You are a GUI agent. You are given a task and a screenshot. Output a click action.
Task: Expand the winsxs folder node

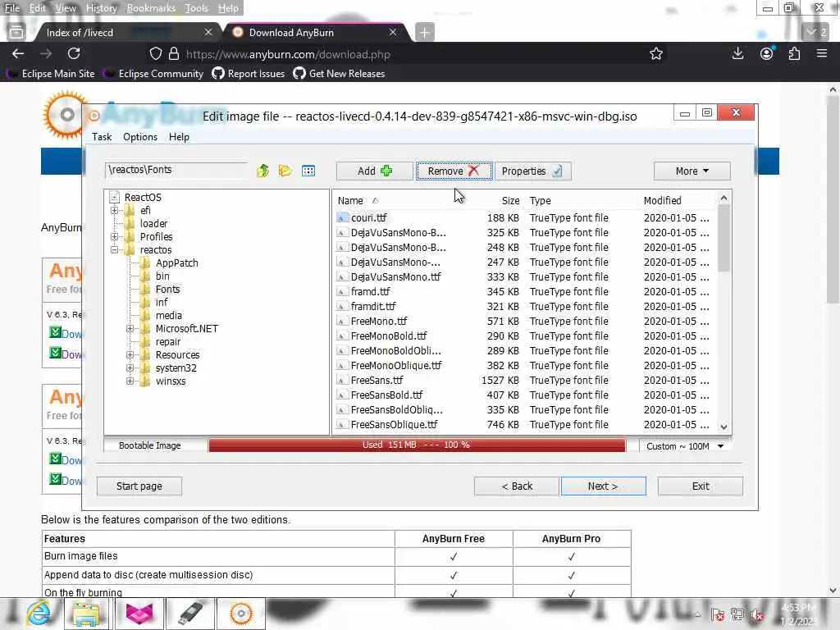(130, 381)
